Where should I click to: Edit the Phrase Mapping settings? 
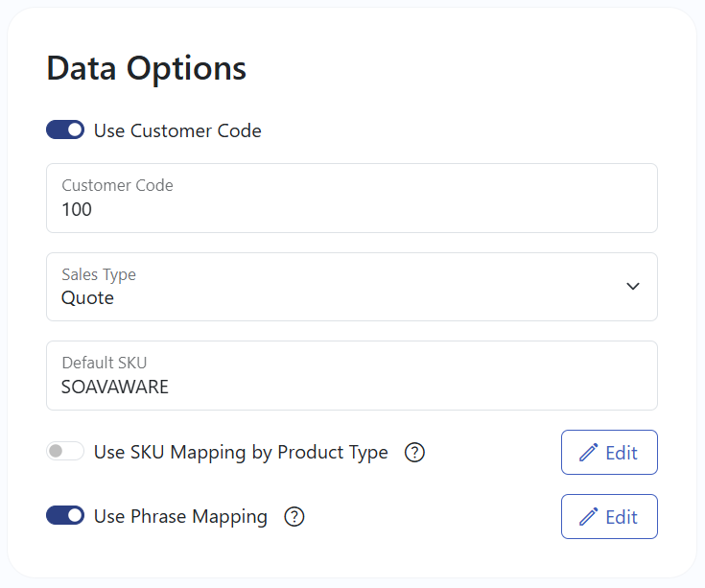pos(609,516)
